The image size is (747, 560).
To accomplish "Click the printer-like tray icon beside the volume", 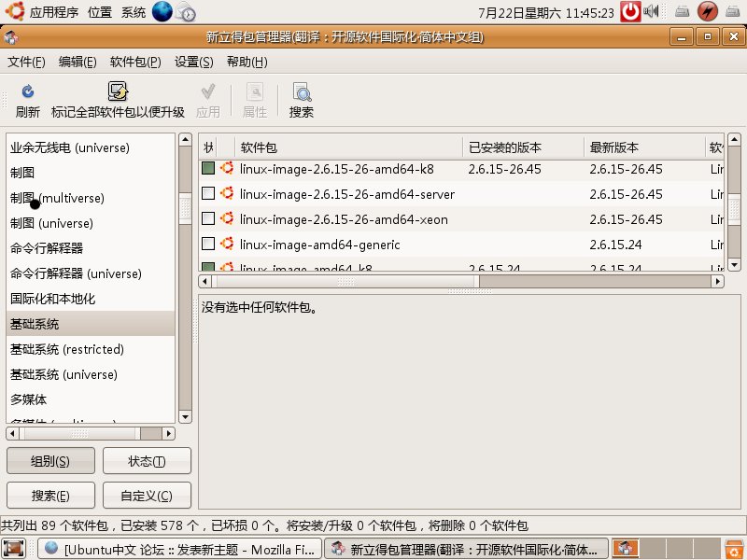I will (x=683, y=11).
